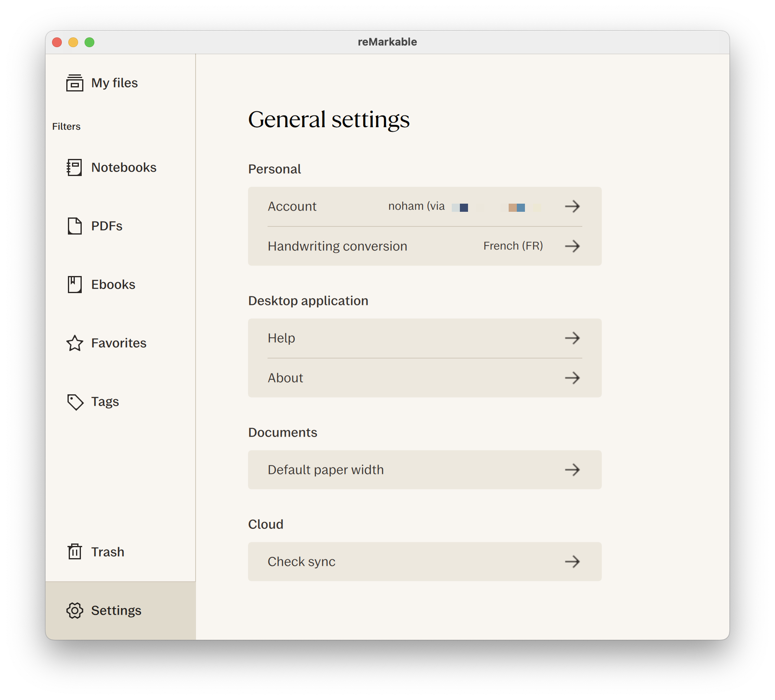
Task: Expand Default paper width arrow
Action: click(572, 470)
